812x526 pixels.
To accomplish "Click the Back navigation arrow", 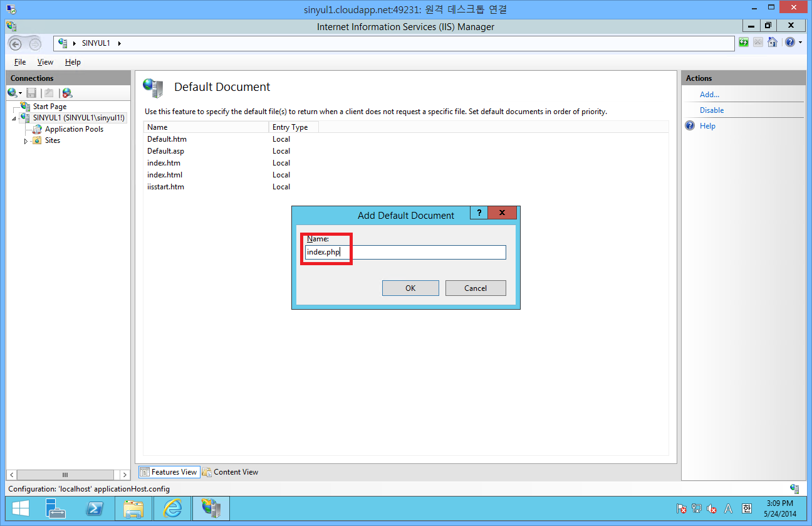I will 16,43.
